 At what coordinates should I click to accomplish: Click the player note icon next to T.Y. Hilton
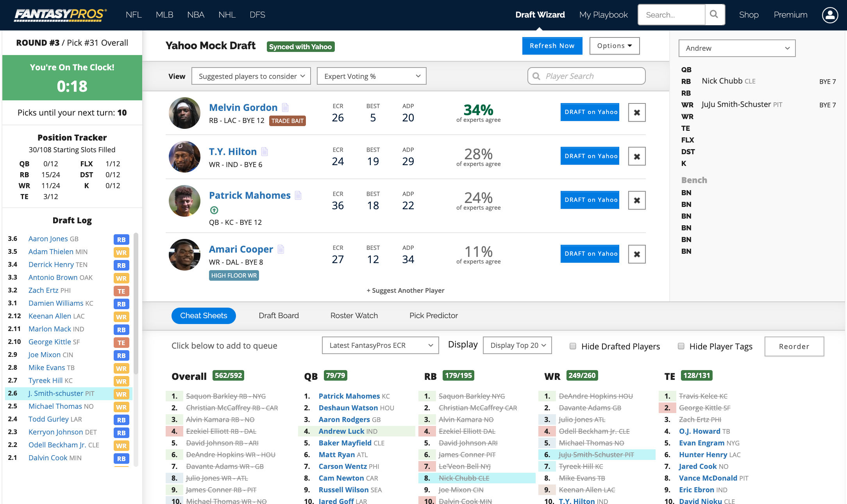266,151
